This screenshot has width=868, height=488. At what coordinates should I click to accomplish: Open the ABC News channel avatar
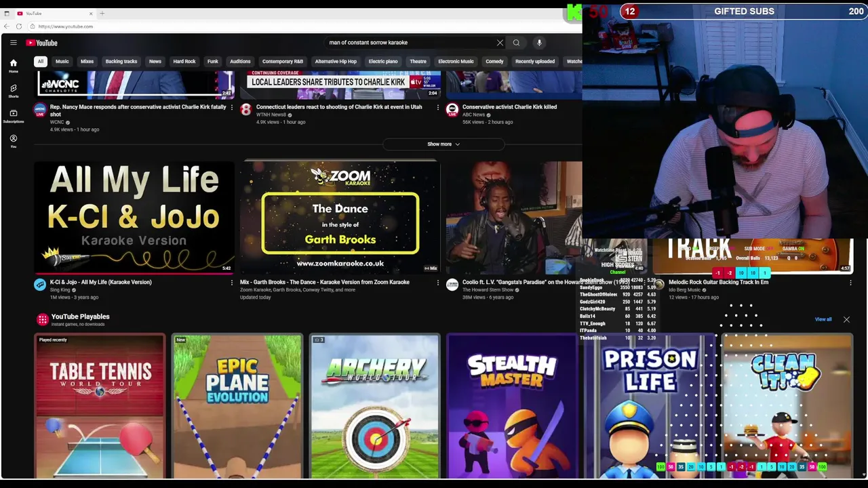point(452,109)
